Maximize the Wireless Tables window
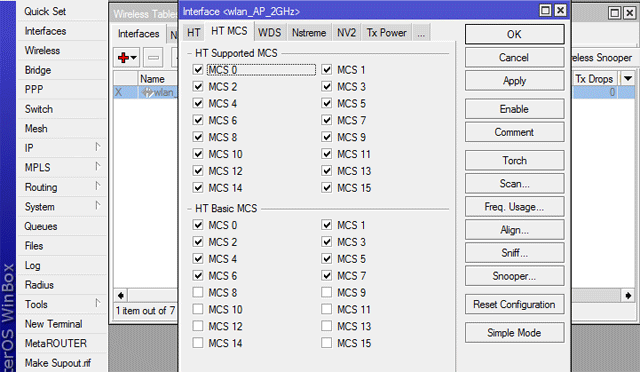This screenshot has height=372, width=640. (x=614, y=13)
